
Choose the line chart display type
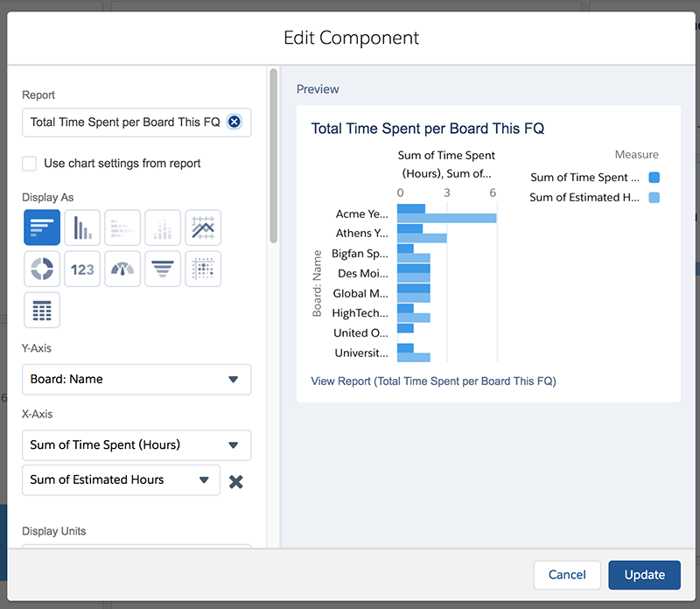point(203,227)
